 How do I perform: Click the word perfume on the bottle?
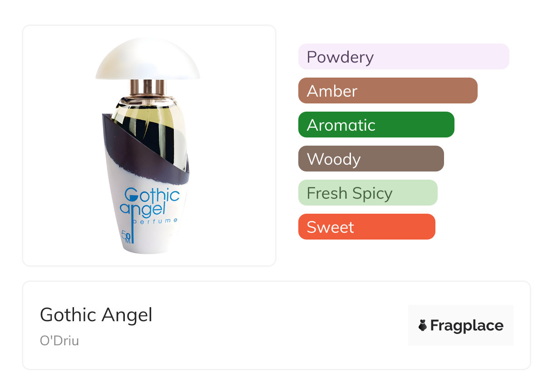tap(155, 220)
